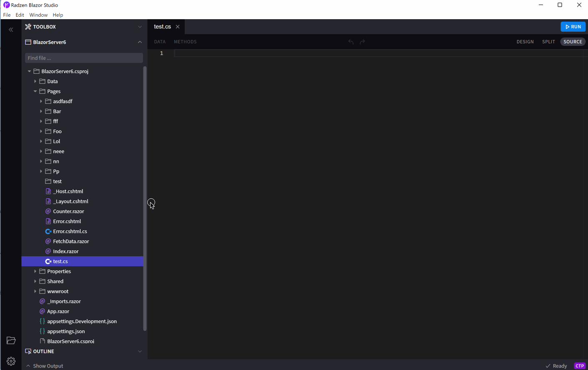
Task: Click the CTP badge in the status bar
Action: (x=579, y=365)
